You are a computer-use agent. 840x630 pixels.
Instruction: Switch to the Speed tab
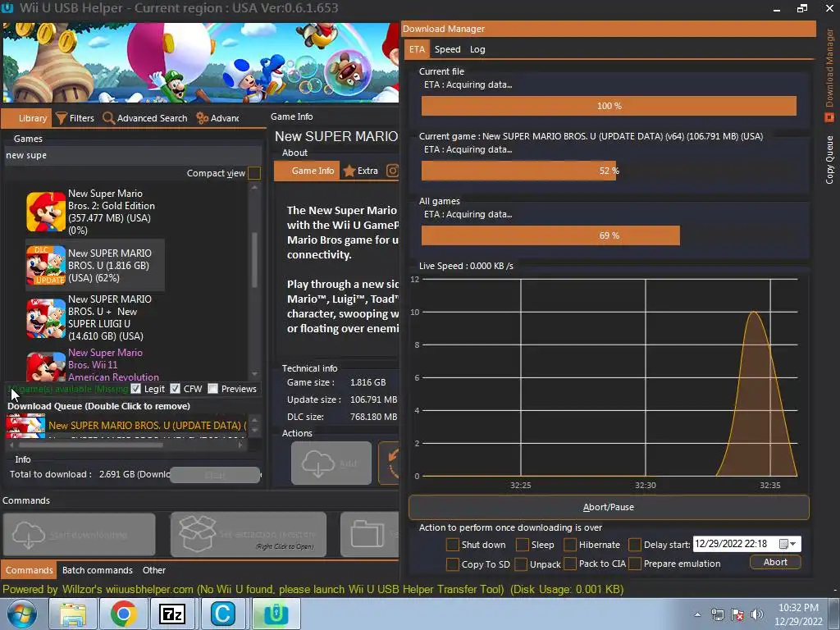(x=447, y=49)
